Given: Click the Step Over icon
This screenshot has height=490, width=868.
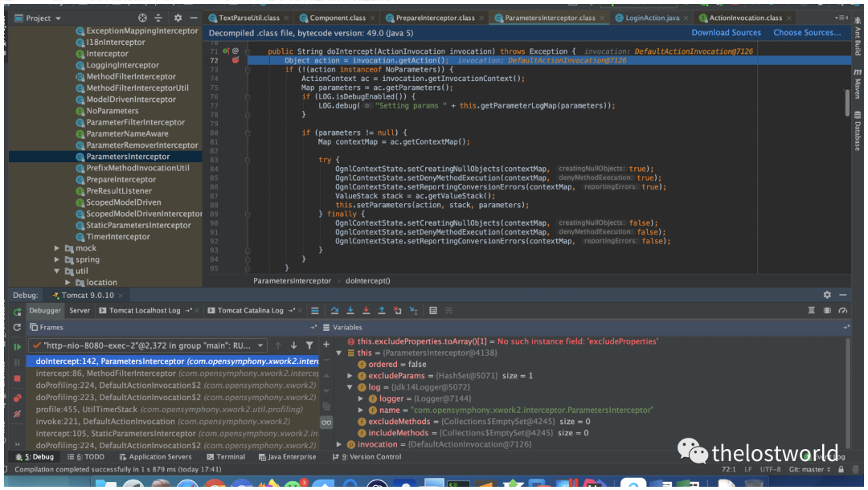Looking at the screenshot, I should [334, 311].
